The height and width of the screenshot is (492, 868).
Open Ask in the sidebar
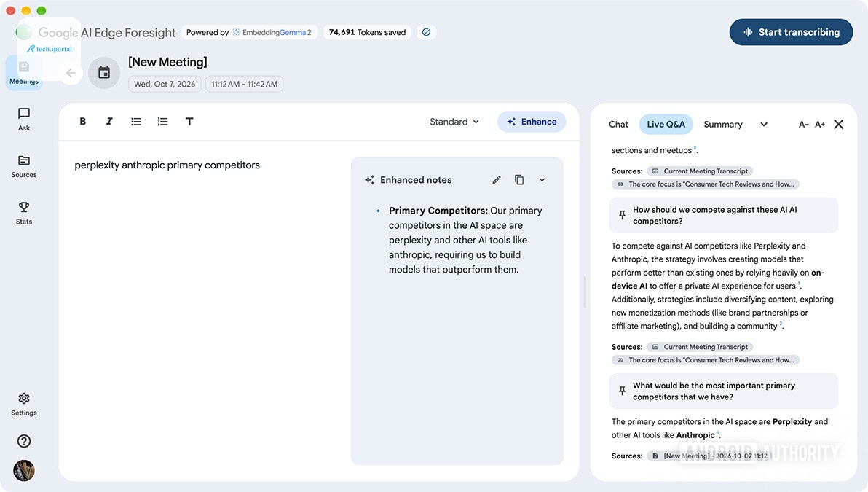(24, 119)
